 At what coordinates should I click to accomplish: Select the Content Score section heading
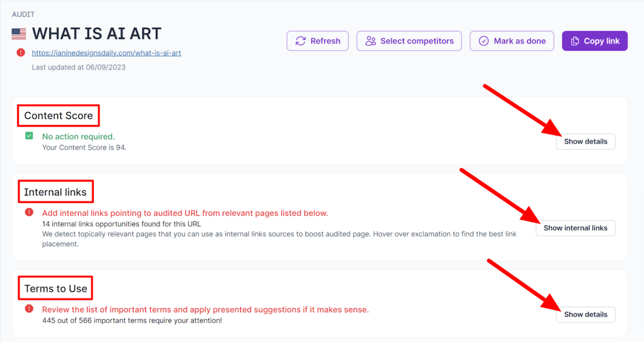[x=58, y=115]
